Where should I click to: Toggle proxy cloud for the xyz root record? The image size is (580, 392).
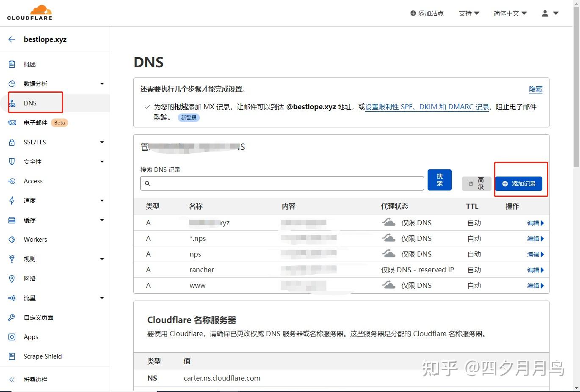click(389, 223)
